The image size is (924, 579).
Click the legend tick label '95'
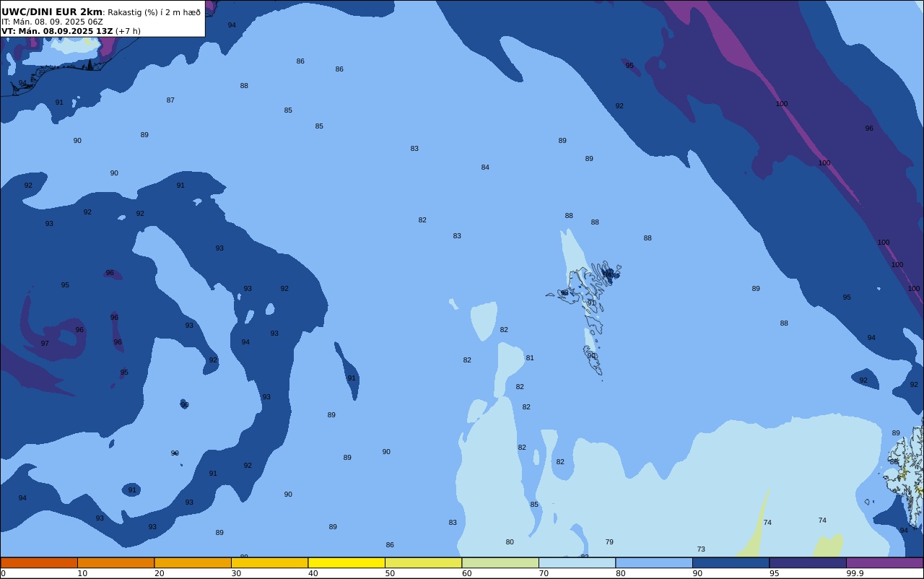pyautogui.click(x=775, y=573)
